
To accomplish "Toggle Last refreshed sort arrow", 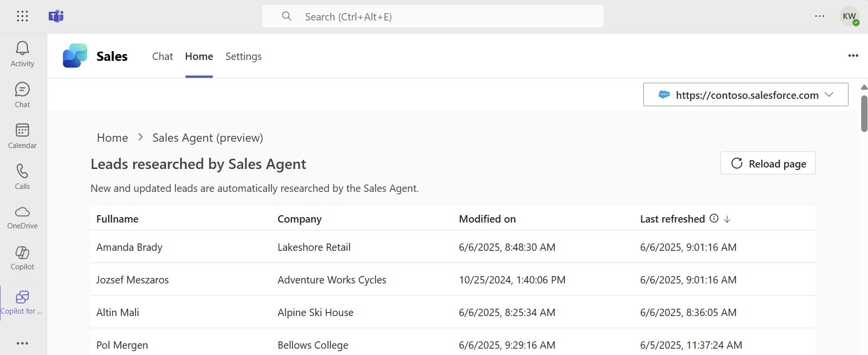I will [727, 219].
